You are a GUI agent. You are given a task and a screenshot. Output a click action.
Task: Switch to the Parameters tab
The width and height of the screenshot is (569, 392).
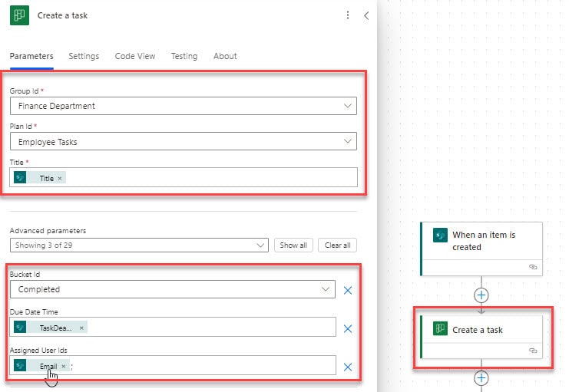[x=31, y=56]
